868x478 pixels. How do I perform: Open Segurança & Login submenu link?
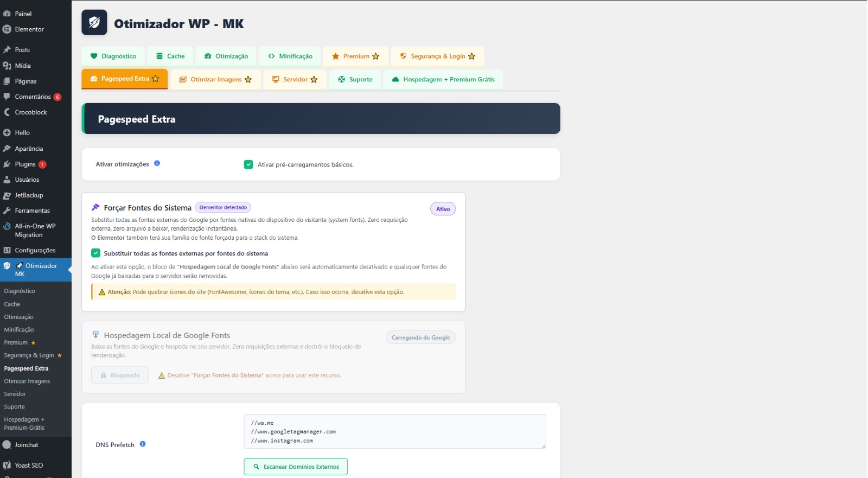[33, 355]
